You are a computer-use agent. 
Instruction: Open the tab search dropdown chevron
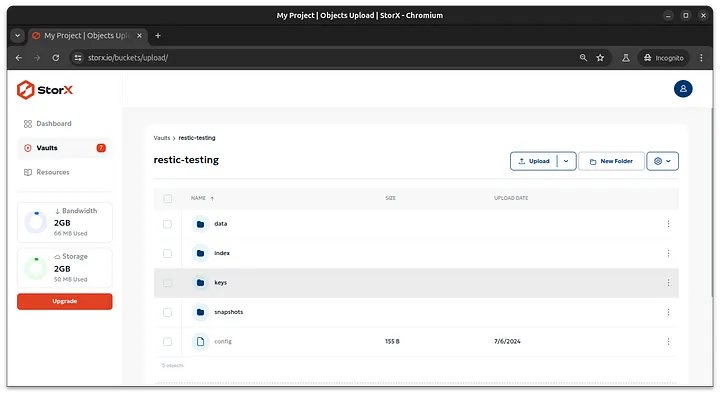pyautogui.click(x=17, y=35)
